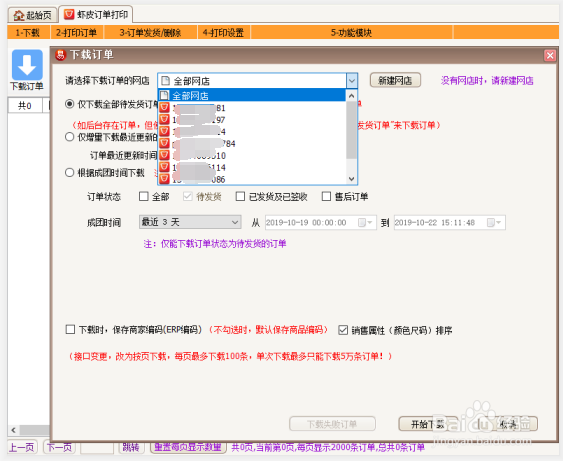Viewport: 563px width, 461px height.
Task: Click the shop icon for entry ending 114
Action: pos(164,167)
